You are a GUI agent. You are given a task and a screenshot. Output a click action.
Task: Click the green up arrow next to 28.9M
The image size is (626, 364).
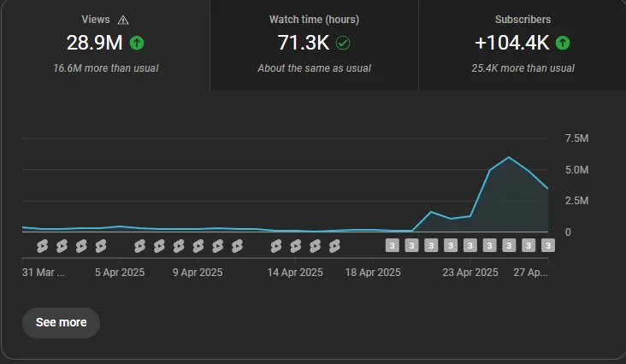pos(137,43)
